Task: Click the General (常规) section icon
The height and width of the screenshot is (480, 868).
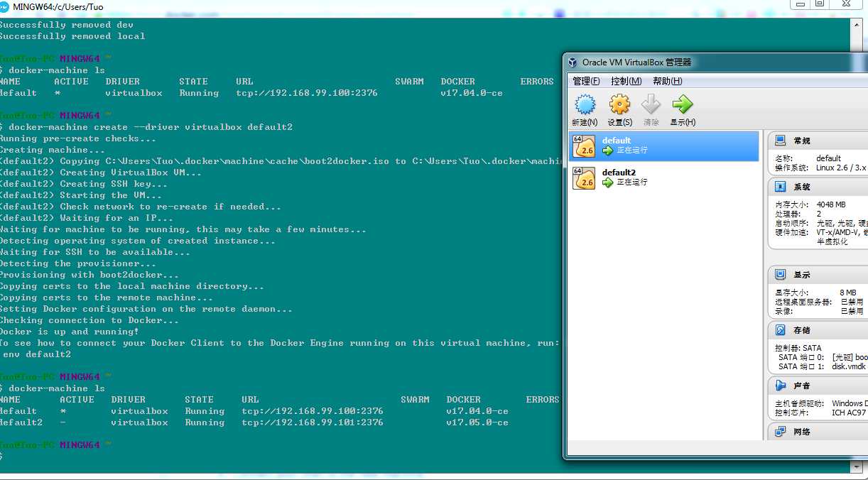Action: pos(781,141)
